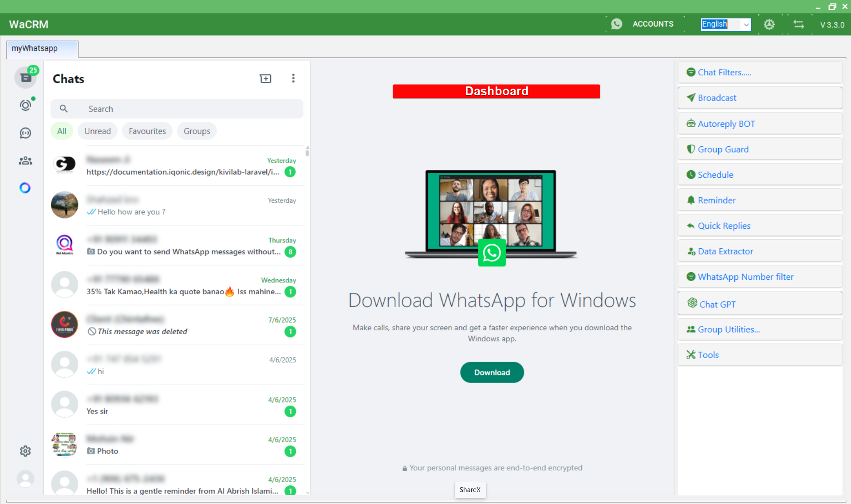
Task: Open the Channels icon in sidebar
Action: (25, 133)
